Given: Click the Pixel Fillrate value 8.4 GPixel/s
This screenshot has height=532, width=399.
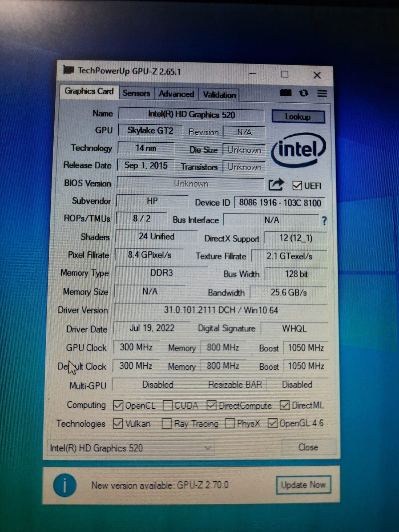Looking at the screenshot, I should coord(150,255).
